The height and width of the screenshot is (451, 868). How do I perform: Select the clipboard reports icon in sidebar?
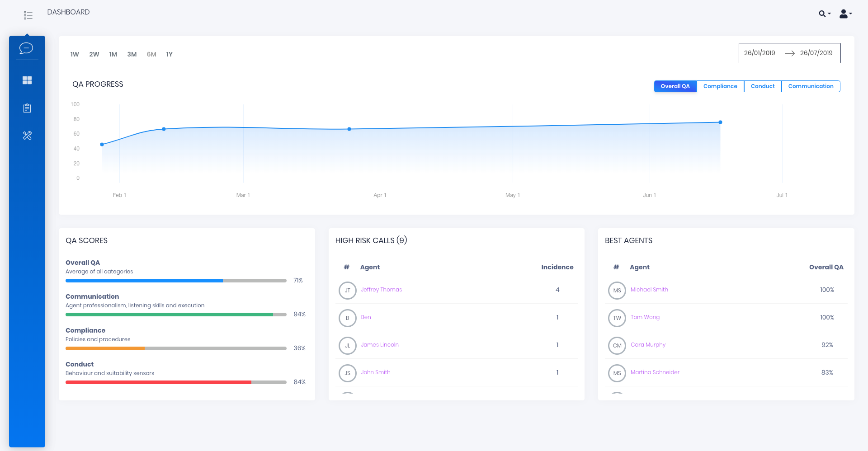(27, 108)
